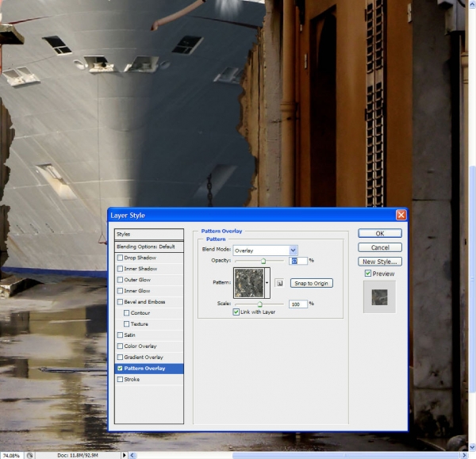Image resolution: width=476 pixels, height=459 pixels.
Task: Toggle the Preview checkbox
Action: pos(368,273)
